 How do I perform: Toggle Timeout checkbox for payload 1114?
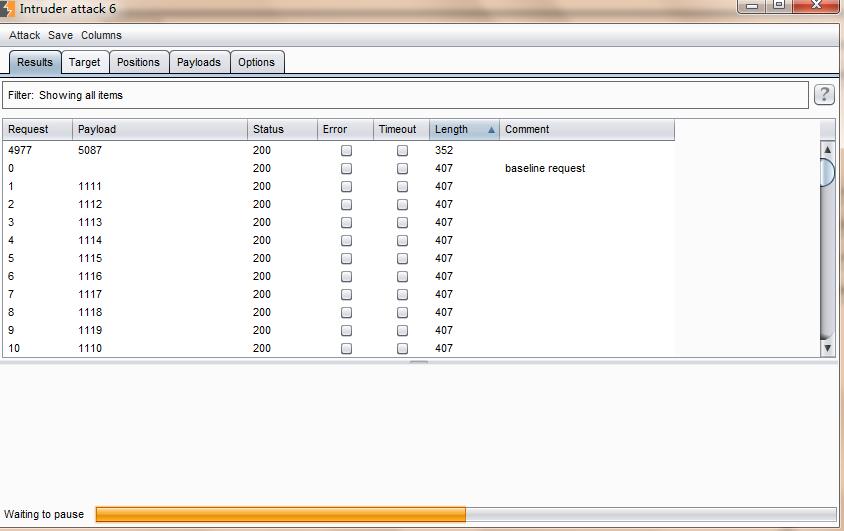pyautogui.click(x=403, y=240)
